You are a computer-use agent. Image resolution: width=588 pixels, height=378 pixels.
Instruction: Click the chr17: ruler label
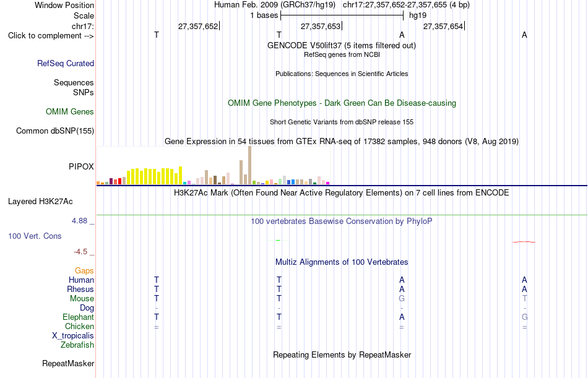click(x=83, y=26)
